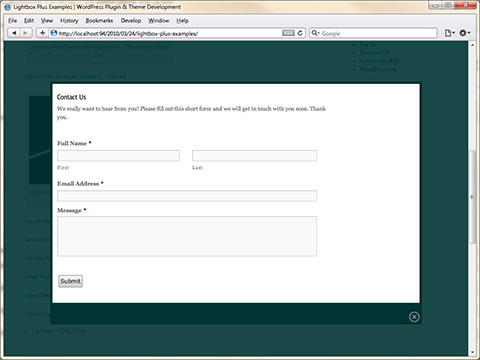This screenshot has width=480, height=360.
Task: Go back with the browser back arrow
Action: [14, 33]
